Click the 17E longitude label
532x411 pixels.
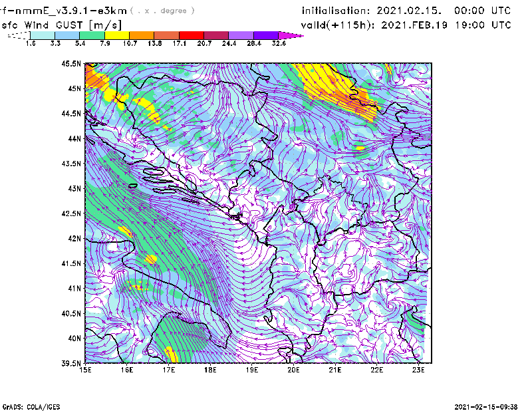(x=169, y=370)
